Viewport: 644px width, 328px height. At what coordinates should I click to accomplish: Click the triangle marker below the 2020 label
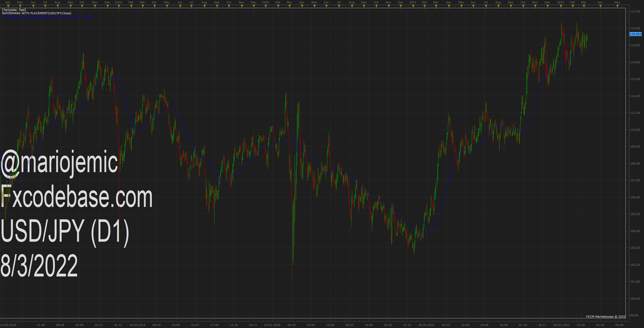[265, 6]
